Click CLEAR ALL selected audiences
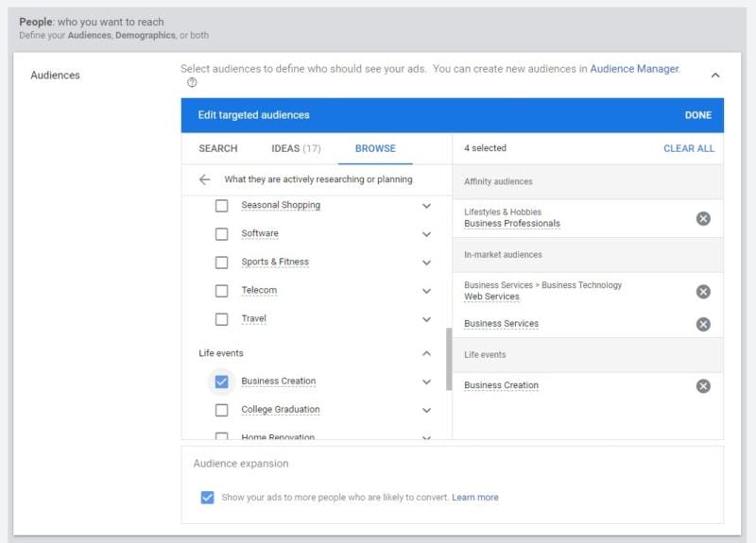This screenshot has width=756, height=543. click(x=689, y=148)
